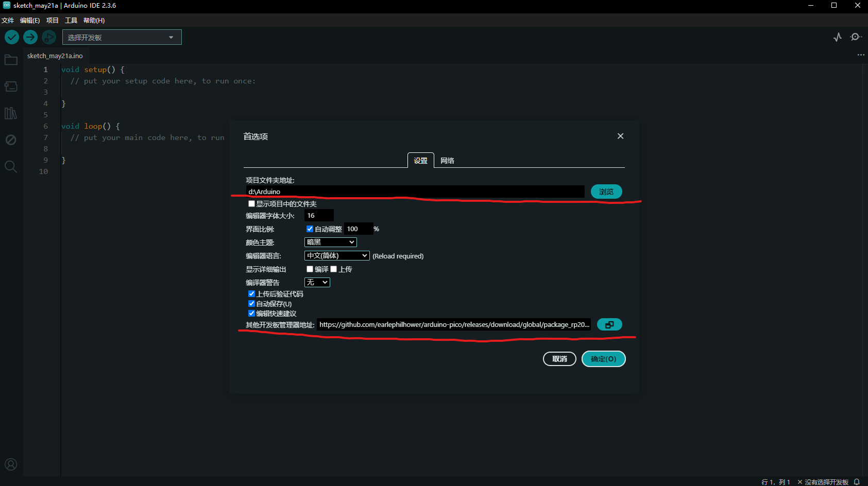This screenshot has height=486, width=868.
Task: Enable verbose output for upload
Action: pyautogui.click(x=333, y=269)
